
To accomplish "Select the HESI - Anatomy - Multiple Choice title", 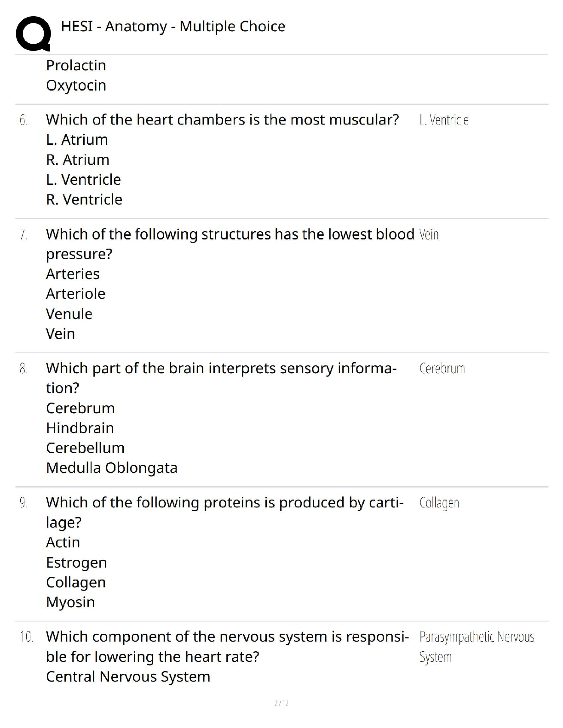I will (173, 27).
